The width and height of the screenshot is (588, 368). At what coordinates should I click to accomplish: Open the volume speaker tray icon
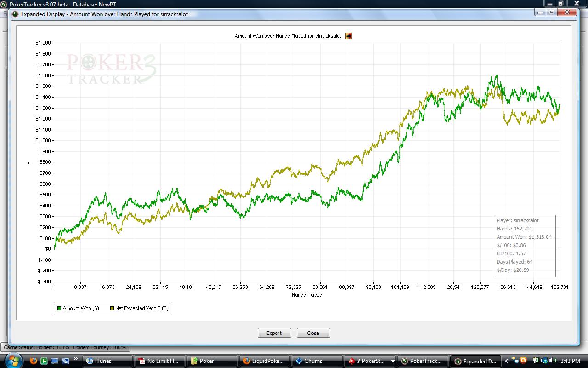coord(553,361)
